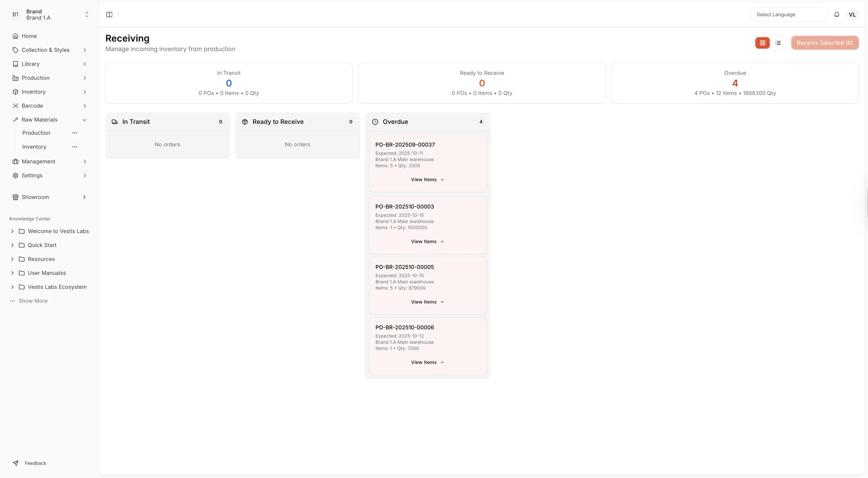Click the Collection & Styles tag icon

point(15,50)
